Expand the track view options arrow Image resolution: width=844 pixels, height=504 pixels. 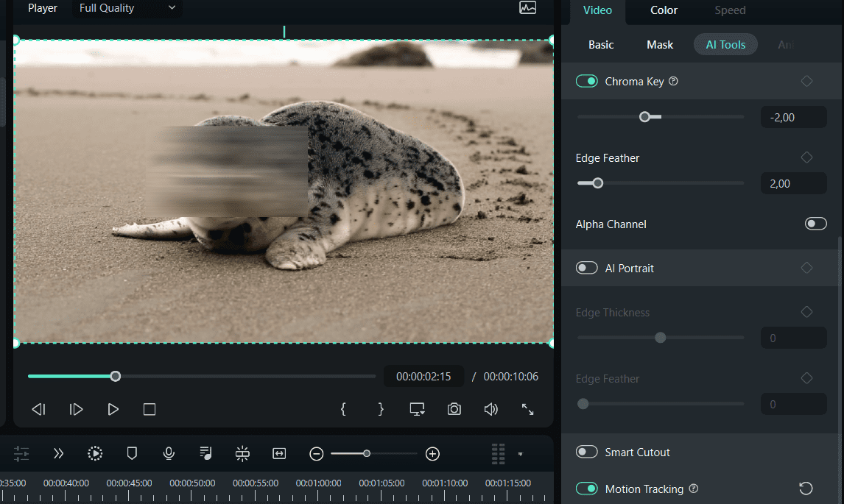coord(521,455)
